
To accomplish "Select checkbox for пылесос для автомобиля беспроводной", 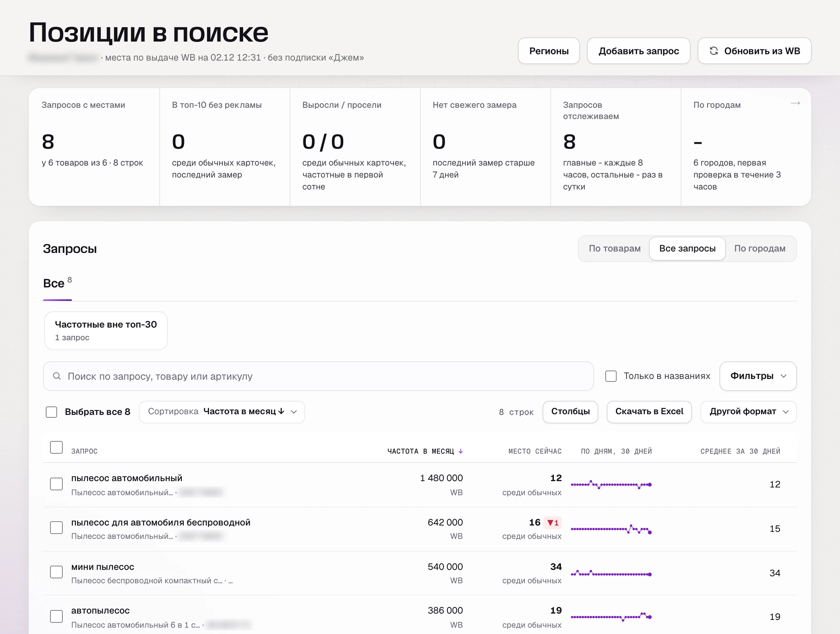I will click(56, 528).
